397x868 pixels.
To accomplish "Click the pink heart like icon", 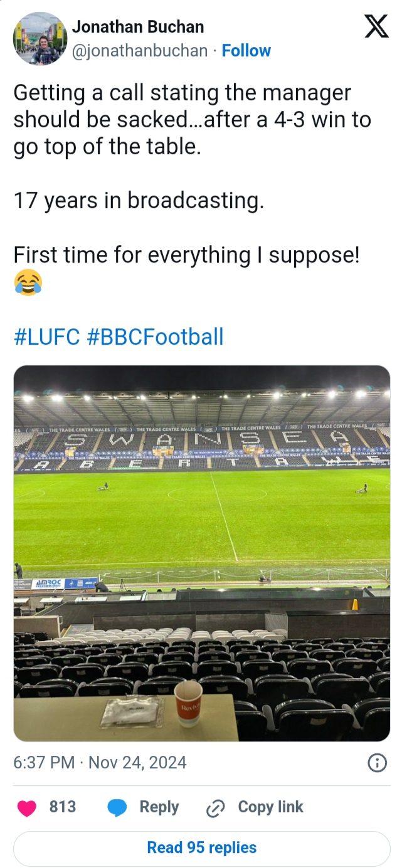I will coord(27,808).
